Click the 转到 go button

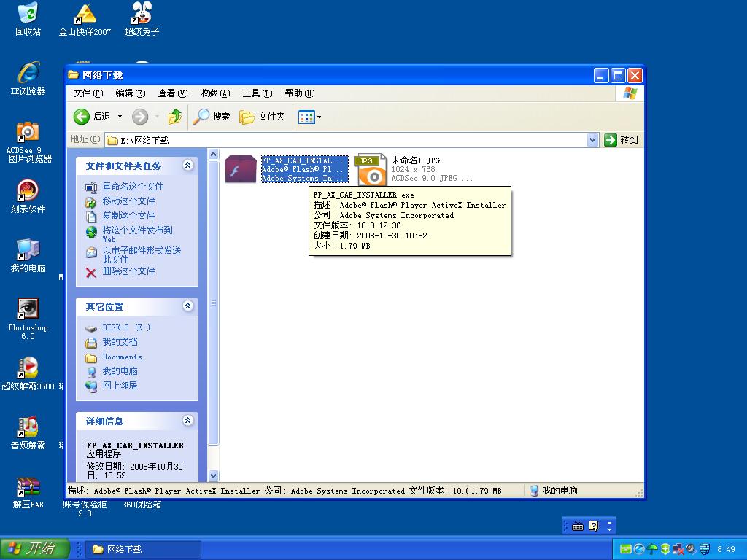click(x=621, y=139)
